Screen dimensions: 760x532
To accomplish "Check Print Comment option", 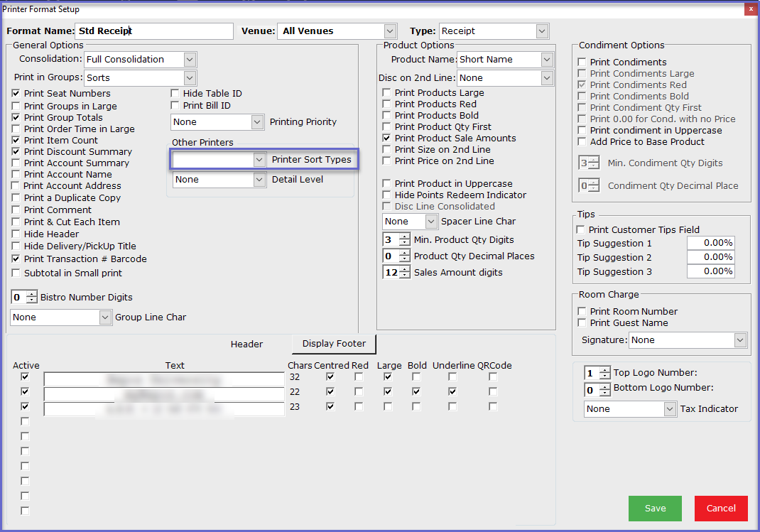I will click(x=16, y=210).
